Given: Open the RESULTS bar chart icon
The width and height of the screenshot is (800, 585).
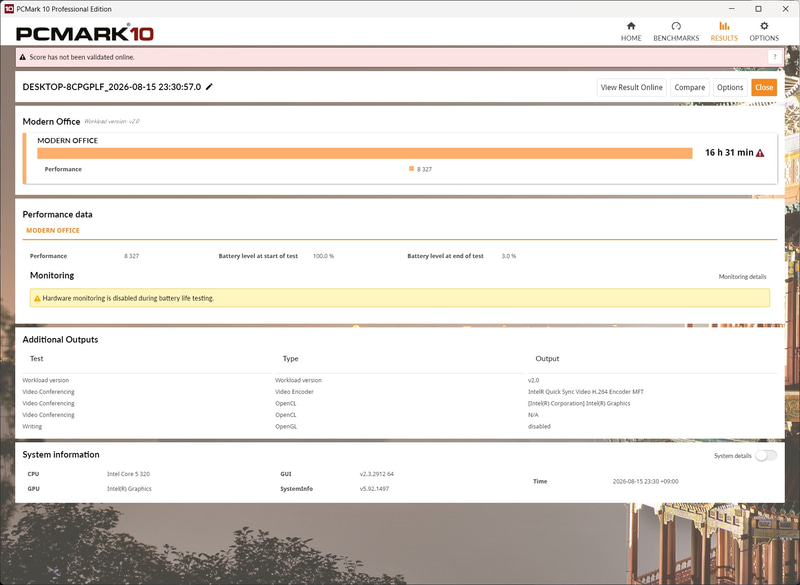Looking at the screenshot, I should [x=724, y=26].
